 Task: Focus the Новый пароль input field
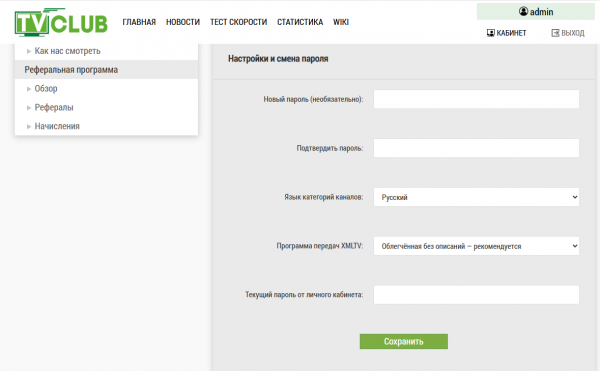[x=476, y=99]
